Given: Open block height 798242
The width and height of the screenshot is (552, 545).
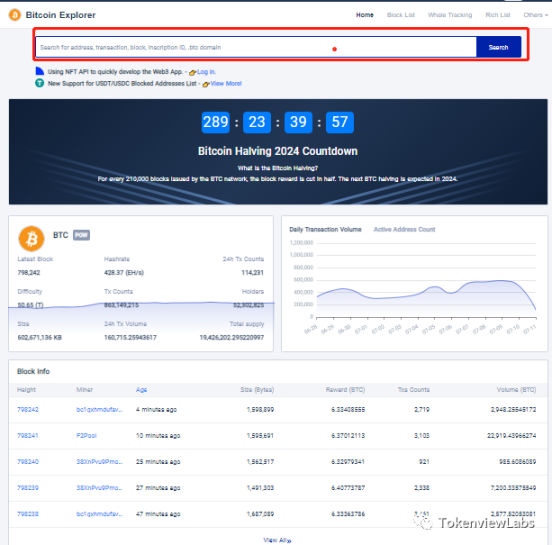Looking at the screenshot, I should [x=28, y=409].
